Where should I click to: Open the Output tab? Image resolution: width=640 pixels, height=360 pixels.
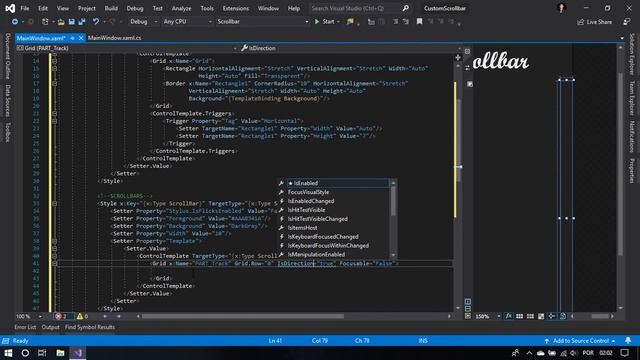(51, 327)
